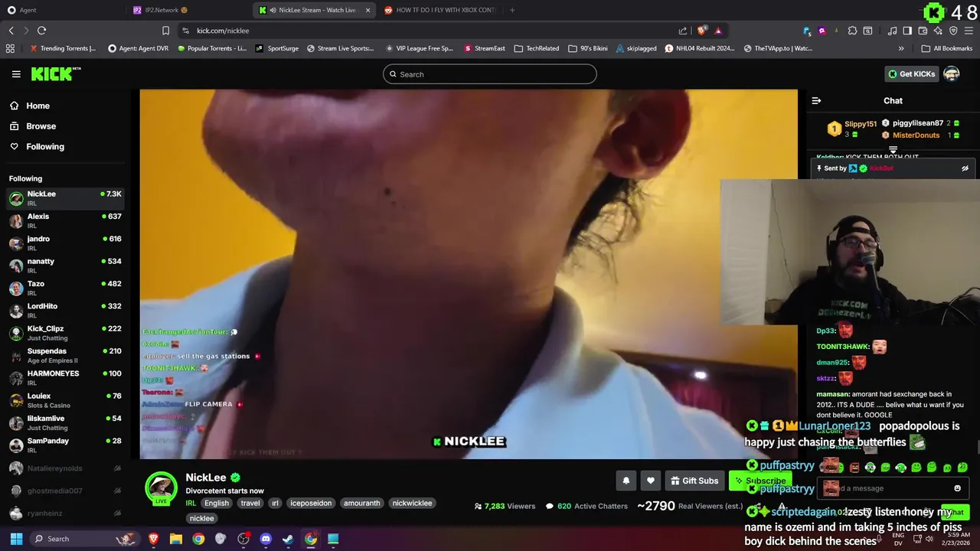Open the user profile avatar menu

tap(952, 74)
